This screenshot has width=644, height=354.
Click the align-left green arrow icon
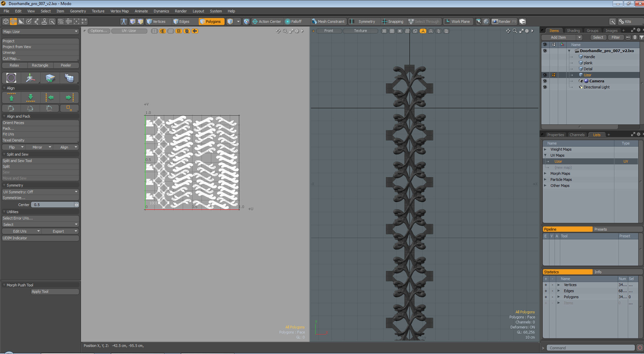point(50,97)
